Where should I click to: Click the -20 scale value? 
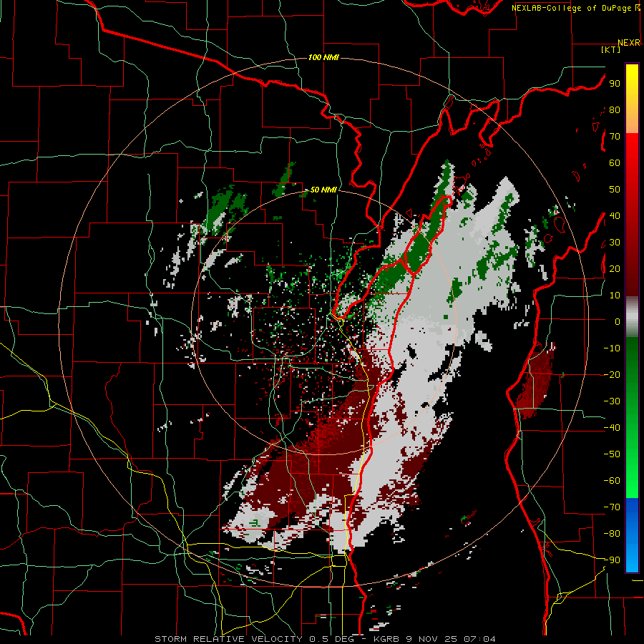[x=612, y=375]
